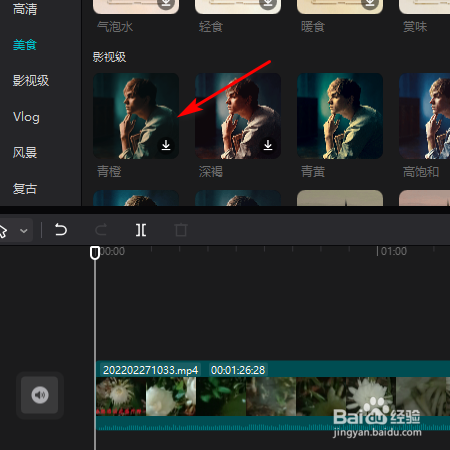Undo the last action
This screenshot has width=450, height=450.
[x=61, y=230]
